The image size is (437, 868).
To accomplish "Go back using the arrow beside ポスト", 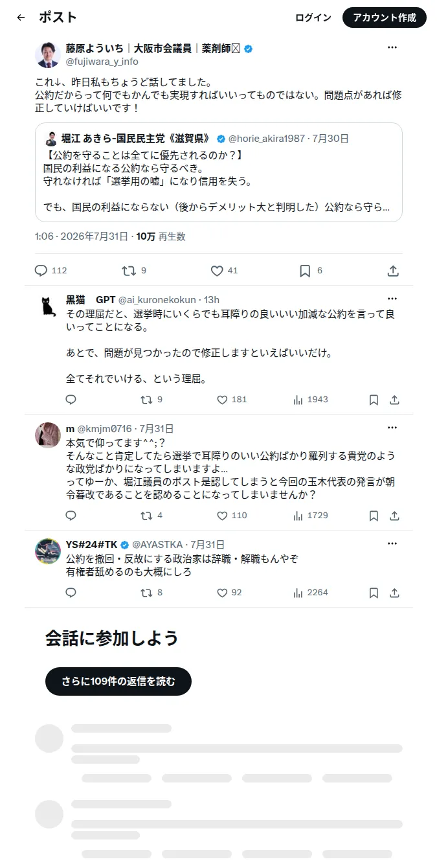I will click(x=21, y=18).
